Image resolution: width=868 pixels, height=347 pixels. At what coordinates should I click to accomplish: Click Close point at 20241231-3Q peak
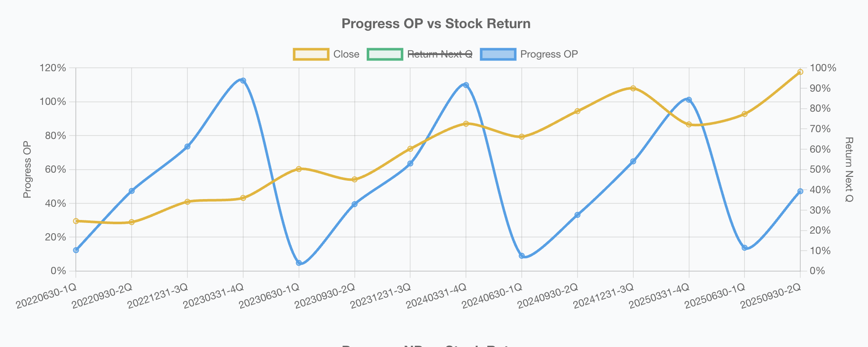coord(633,88)
